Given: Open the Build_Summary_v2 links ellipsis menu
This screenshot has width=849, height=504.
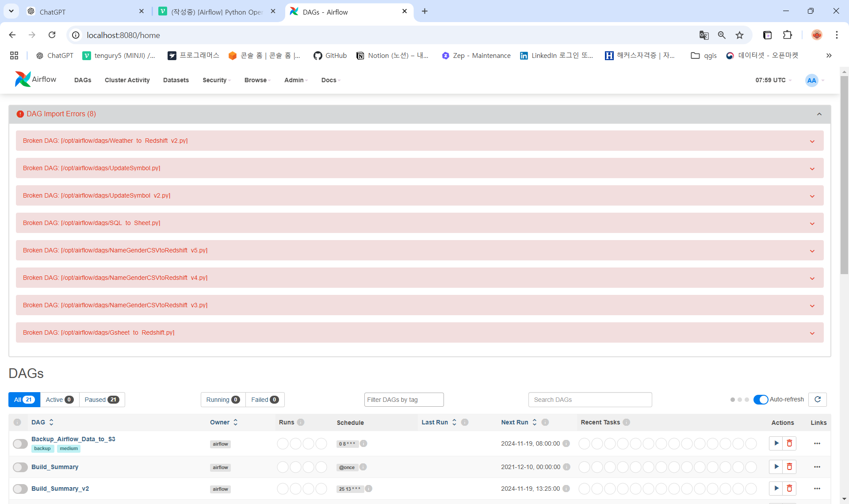Looking at the screenshot, I should [x=817, y=489].
